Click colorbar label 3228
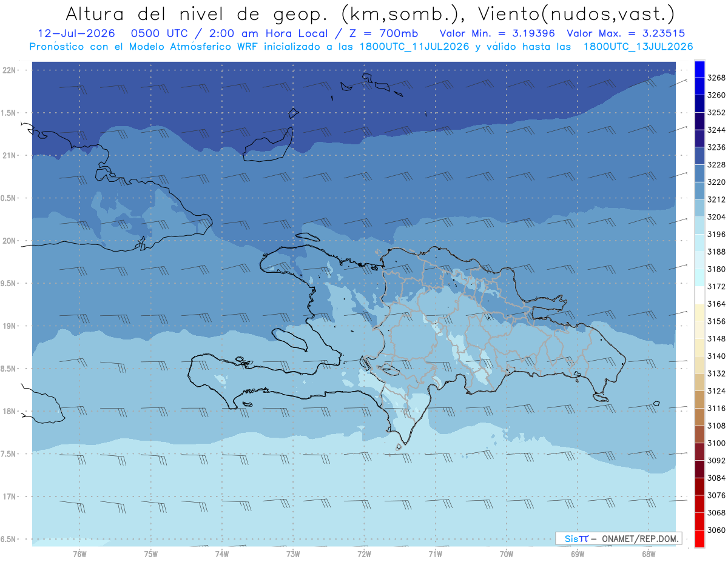The image size is (728, 562). tap(716, 165)
